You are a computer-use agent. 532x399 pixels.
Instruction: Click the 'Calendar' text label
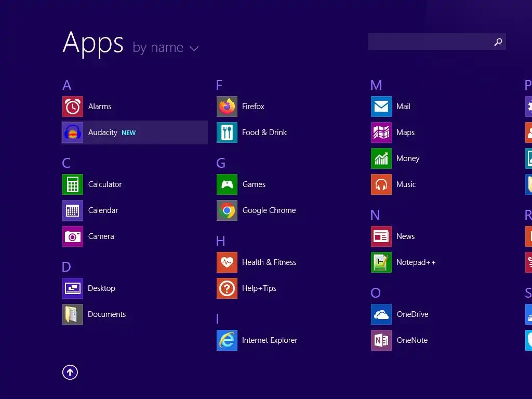pyautogui.click(x=103, y=210)
